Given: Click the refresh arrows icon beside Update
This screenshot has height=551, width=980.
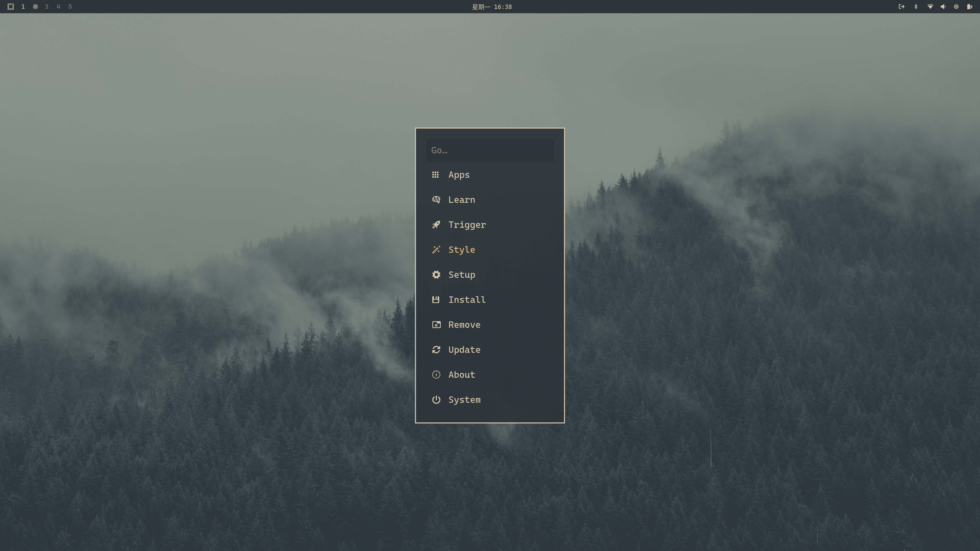Looking at the screenshot, I should (436, 349).
